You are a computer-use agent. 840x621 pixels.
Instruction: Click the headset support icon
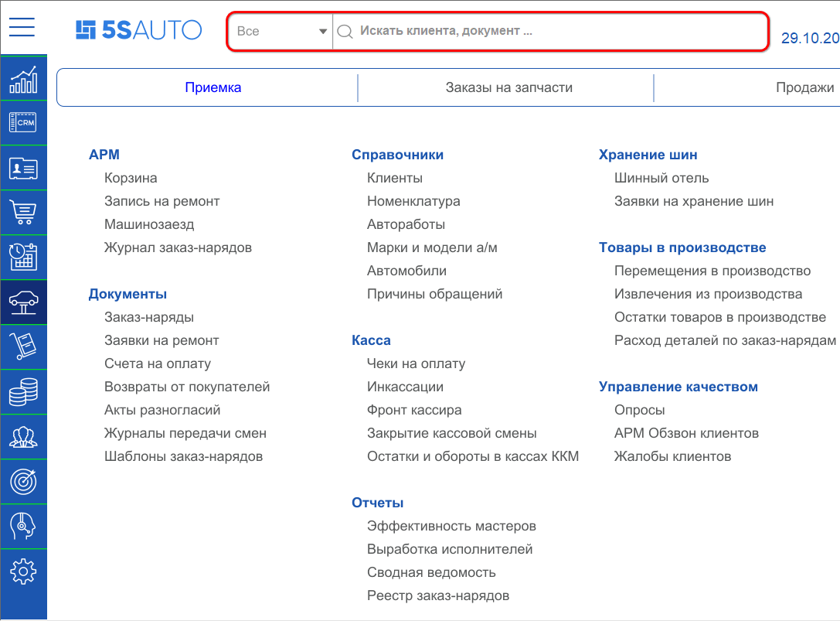pos(23,526)
